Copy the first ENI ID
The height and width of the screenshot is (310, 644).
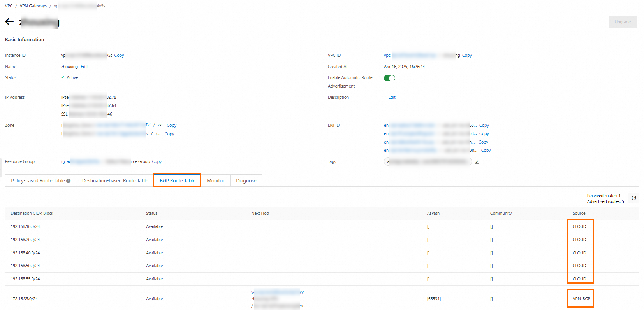click(x=484, y=125)
